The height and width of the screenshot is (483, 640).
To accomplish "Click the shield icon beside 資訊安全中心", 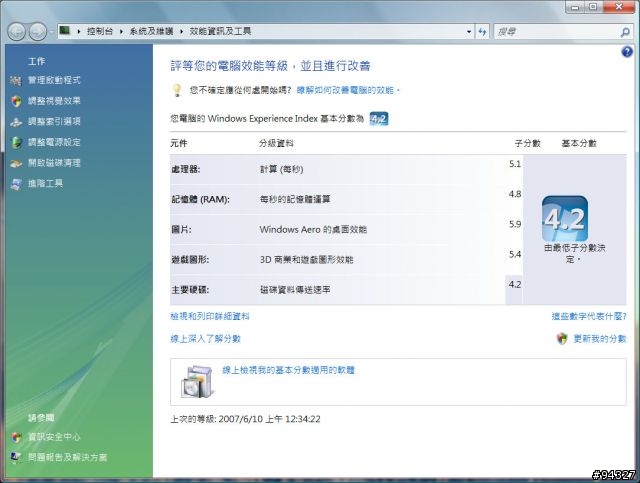I will click(x=16, y=437).
